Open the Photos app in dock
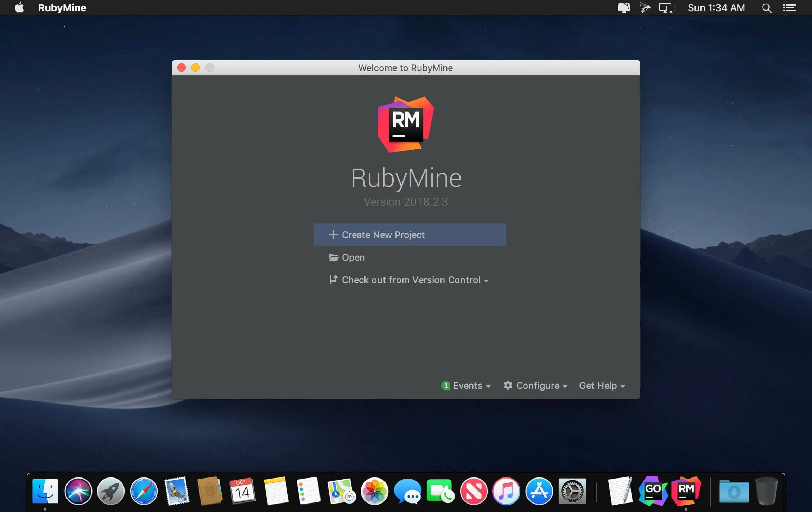The width and height of the screenshot is (812, 512). [374, 491]
